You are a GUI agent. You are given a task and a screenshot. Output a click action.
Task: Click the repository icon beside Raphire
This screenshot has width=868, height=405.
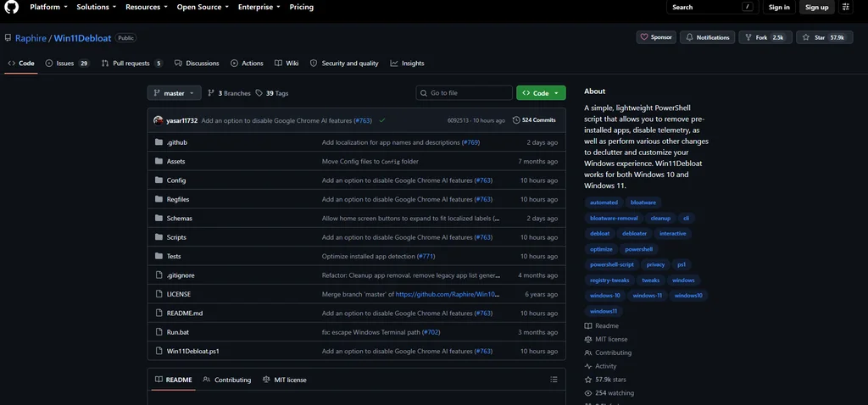coord(8,38)
